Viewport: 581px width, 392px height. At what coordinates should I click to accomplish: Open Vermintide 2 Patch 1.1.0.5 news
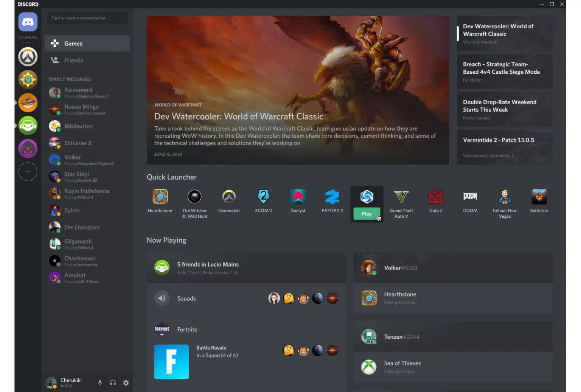click(x=504, y=147)
